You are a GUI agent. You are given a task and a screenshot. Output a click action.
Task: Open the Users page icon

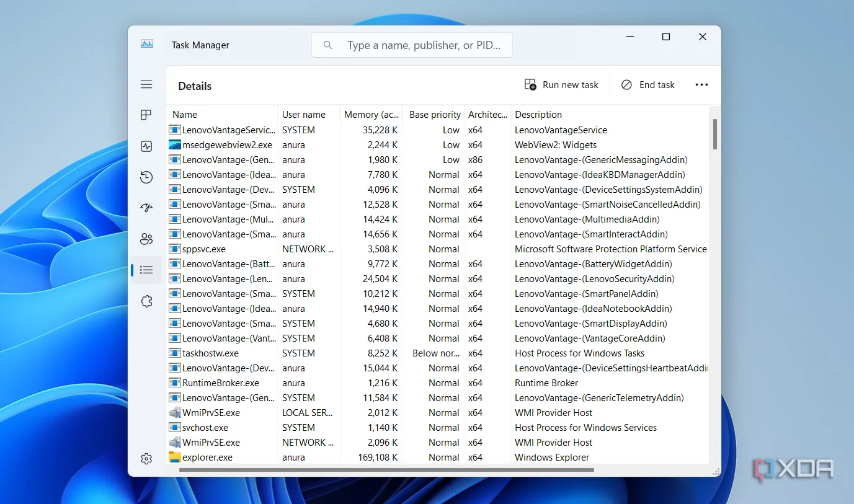(x=146, y=239)
